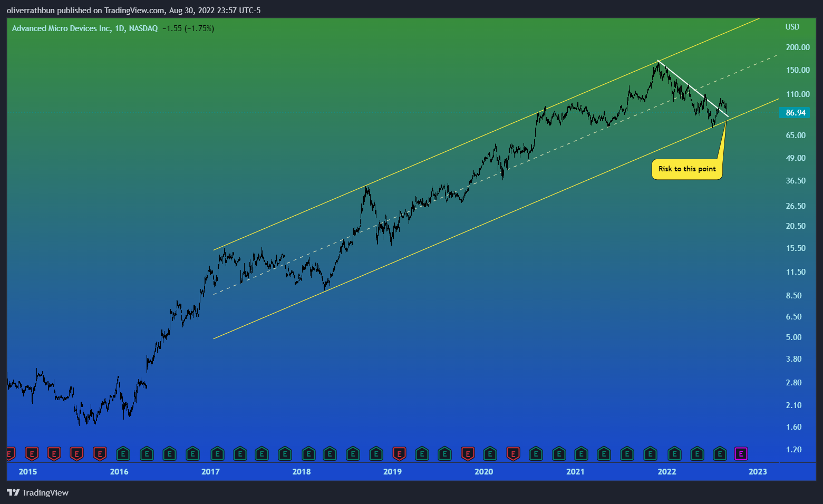
Task: Select the current price label 86.94
Action: 796,113
